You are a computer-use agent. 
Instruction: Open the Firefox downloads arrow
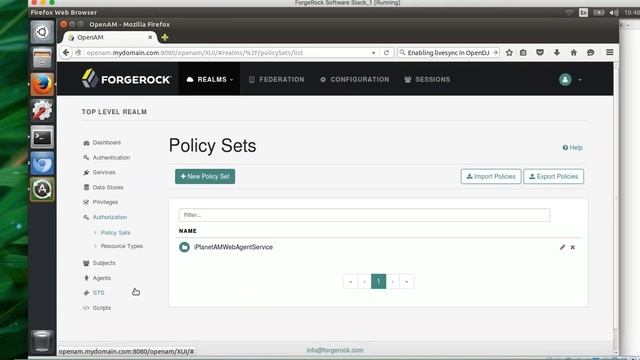(557, 53)
